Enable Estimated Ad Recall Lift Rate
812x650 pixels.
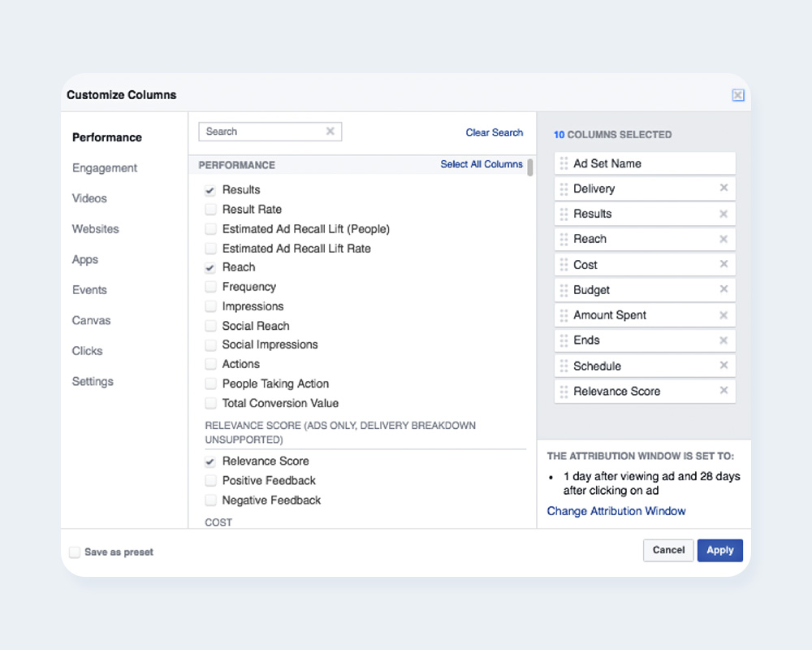click(x=210, y=249)
